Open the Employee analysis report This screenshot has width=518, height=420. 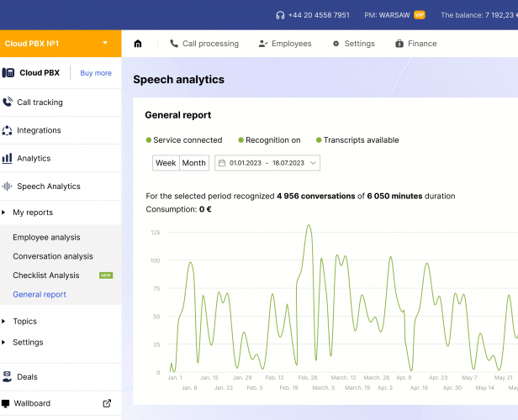pos(46,238)
